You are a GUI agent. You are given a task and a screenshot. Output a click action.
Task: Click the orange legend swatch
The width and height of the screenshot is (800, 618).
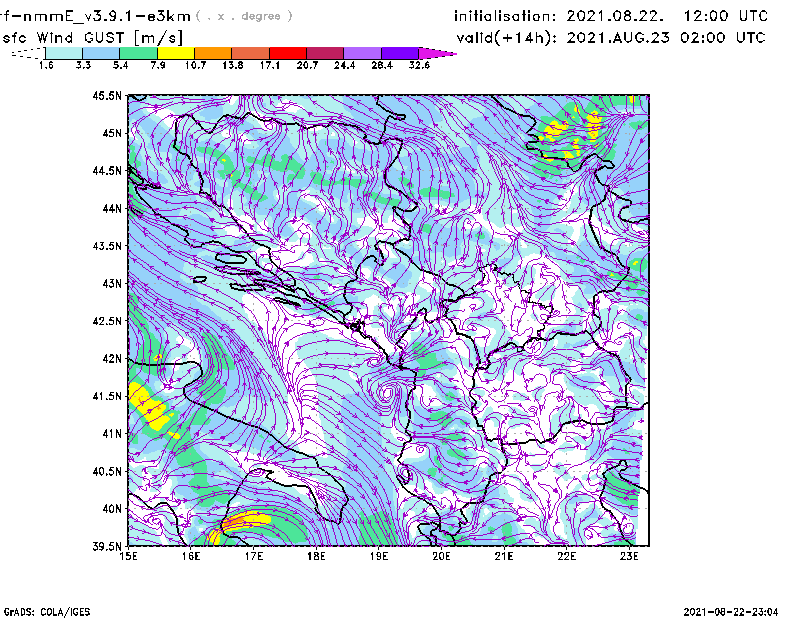(213, 53)
